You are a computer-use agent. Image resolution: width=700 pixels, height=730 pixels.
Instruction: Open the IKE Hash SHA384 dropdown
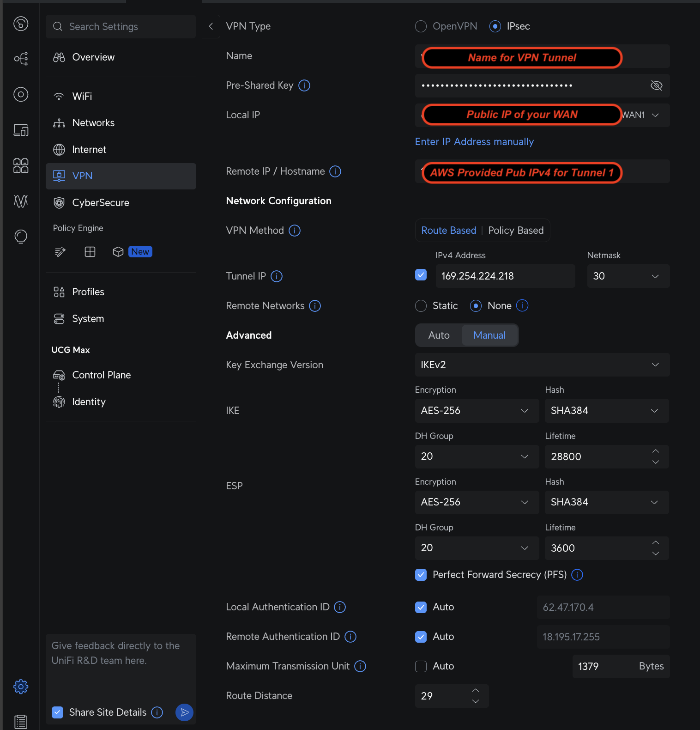coord(606,411)
